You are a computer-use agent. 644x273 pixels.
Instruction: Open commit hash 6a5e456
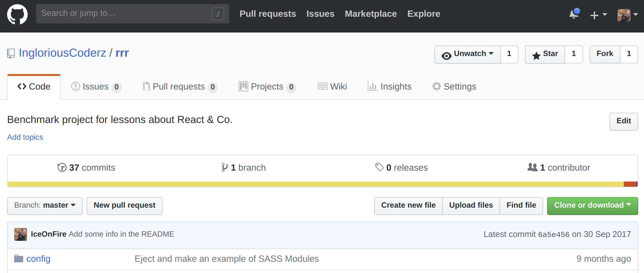pos(554,234)
